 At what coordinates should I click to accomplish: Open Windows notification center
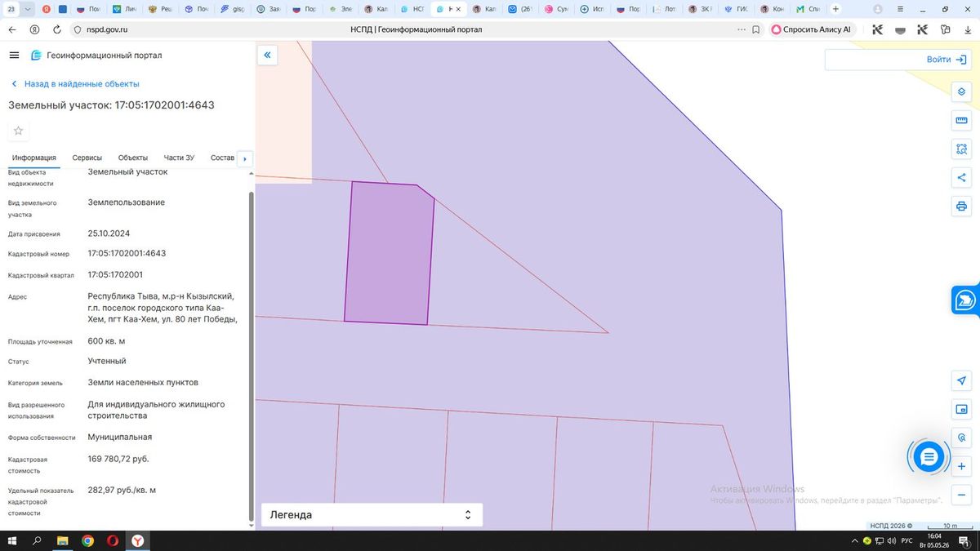pos(964,541)
